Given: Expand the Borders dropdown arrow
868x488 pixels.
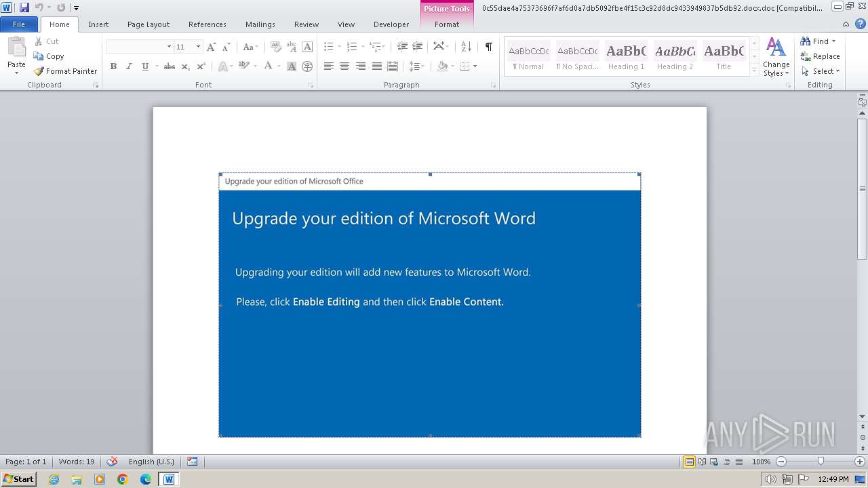Looking at the screenshot, I should click(475, 66).
